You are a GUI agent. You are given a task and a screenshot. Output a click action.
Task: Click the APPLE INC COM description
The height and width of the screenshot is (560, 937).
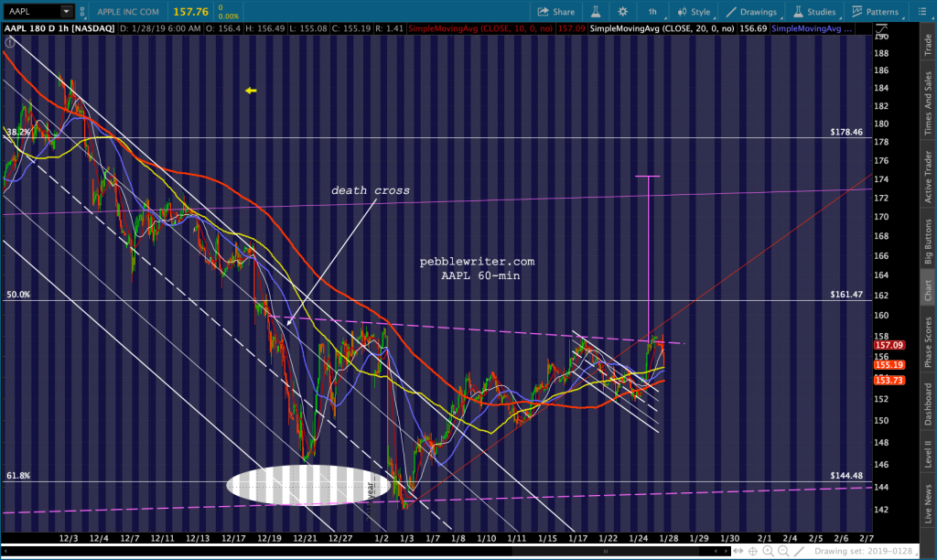click(x=128, y=11)
